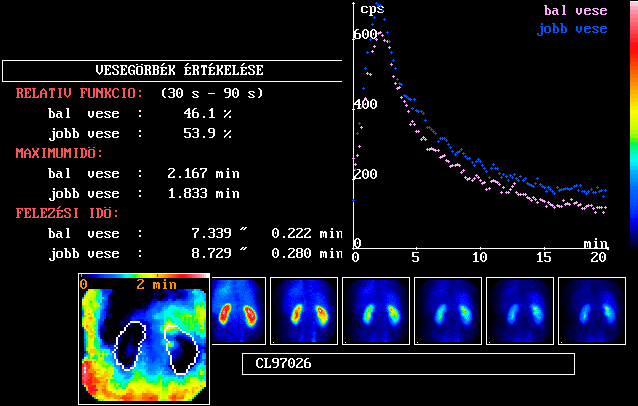Open the last kidney scan thumbnail

click(x=591, y=312)
